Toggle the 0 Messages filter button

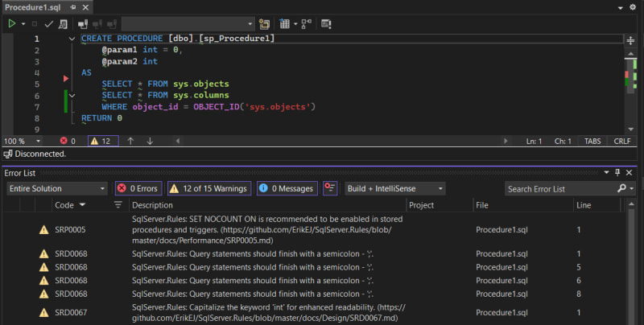tap(287, 189)
